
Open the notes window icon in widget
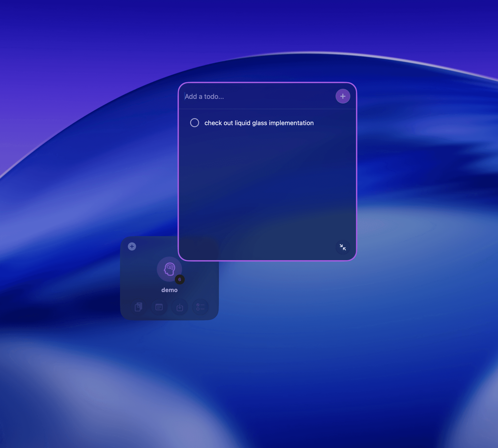[x=159, y=307]
